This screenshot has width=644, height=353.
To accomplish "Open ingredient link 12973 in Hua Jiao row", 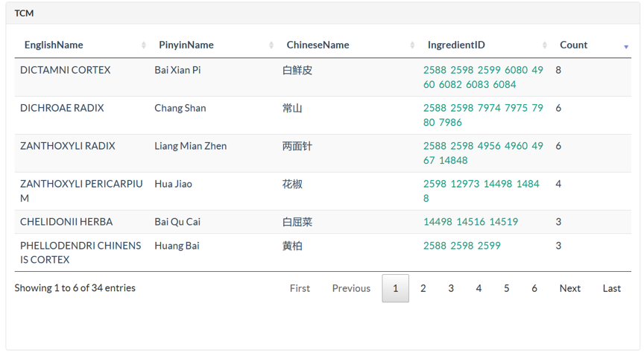I will point(465,184).
